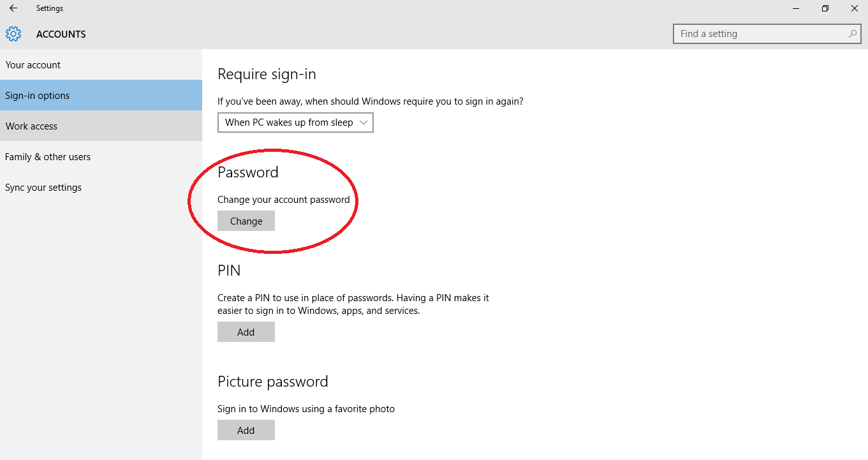The height and width of the screenshot is (460, 868).
Task: Expand the sign-in timing combo box chevron
Action: [x=364, y=122]
